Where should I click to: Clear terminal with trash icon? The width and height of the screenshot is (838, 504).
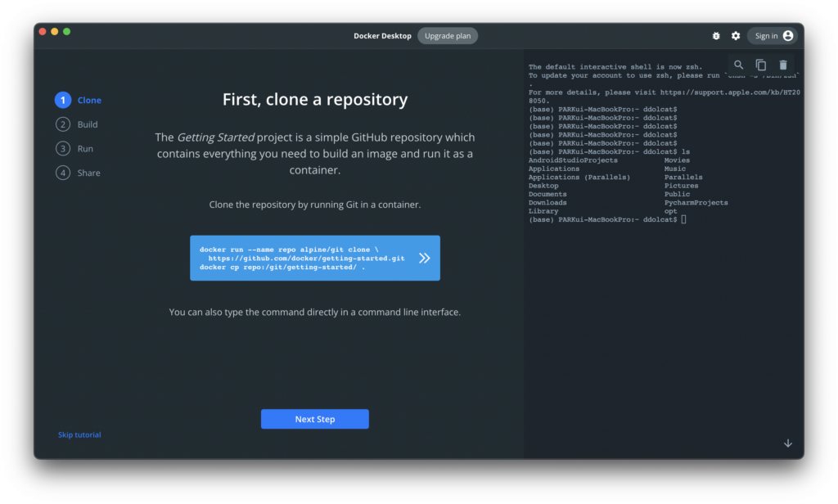point(783,65)
